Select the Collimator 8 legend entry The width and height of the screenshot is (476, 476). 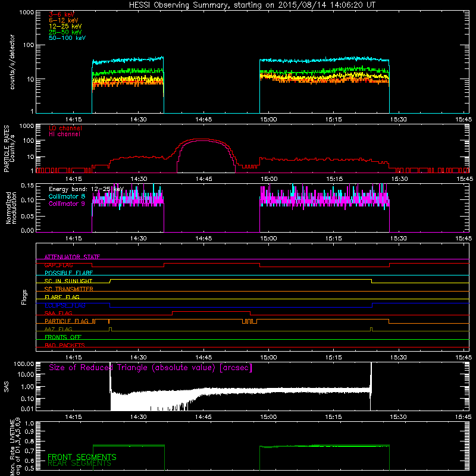click(x=67, y=196)
